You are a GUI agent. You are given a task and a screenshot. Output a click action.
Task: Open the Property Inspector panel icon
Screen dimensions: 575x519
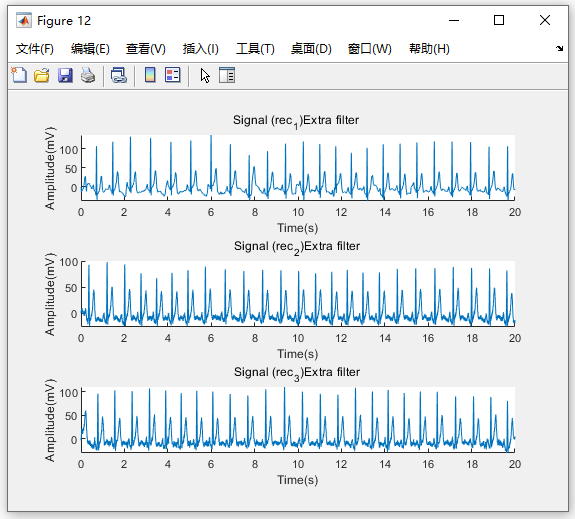(227, 75)
